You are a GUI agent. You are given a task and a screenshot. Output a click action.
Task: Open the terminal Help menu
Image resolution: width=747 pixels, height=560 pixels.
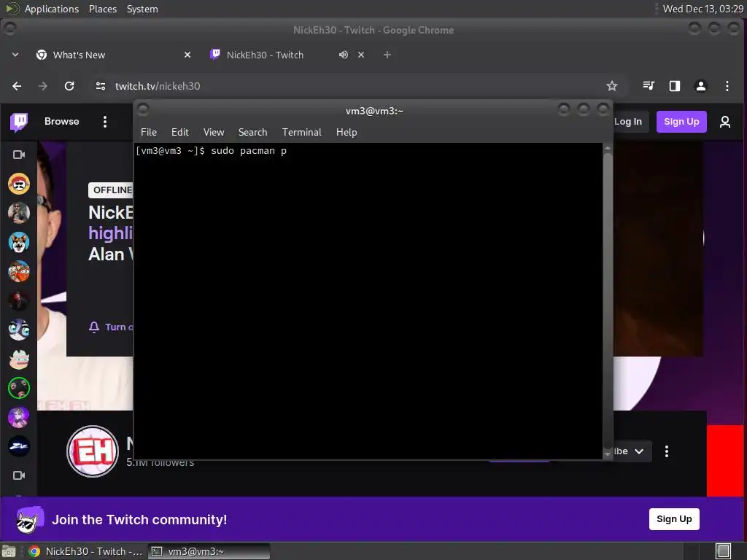coord(347,133)
